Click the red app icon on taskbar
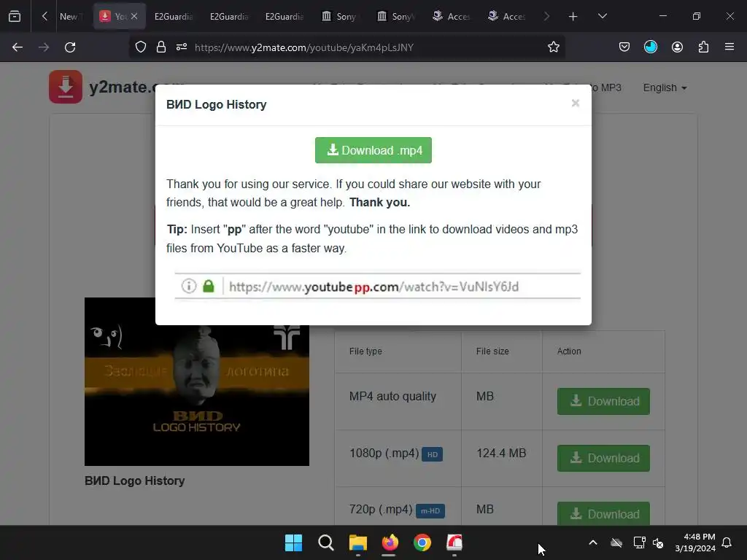 [454, 542]
